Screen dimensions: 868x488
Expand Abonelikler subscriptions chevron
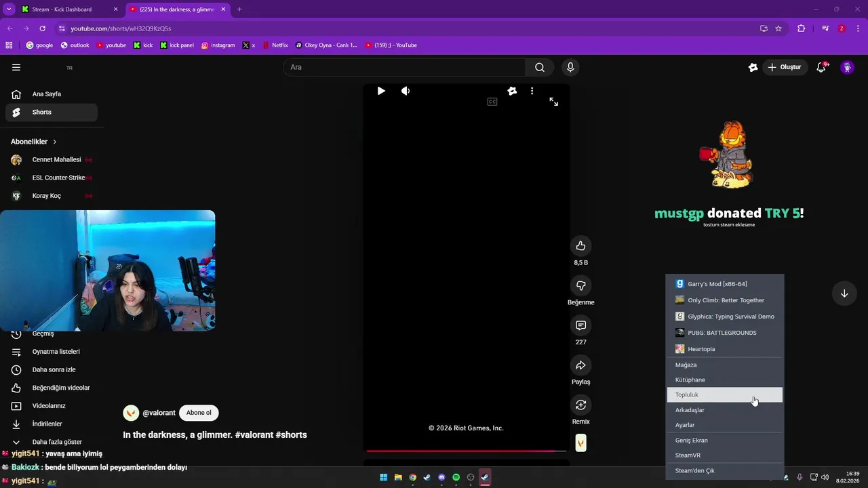[x=54, y=142]
